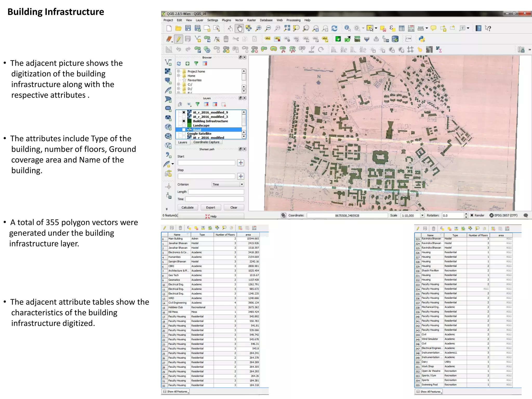
Task: Open the Scale 1:10,000 dropdown
Action: point(422,215)
